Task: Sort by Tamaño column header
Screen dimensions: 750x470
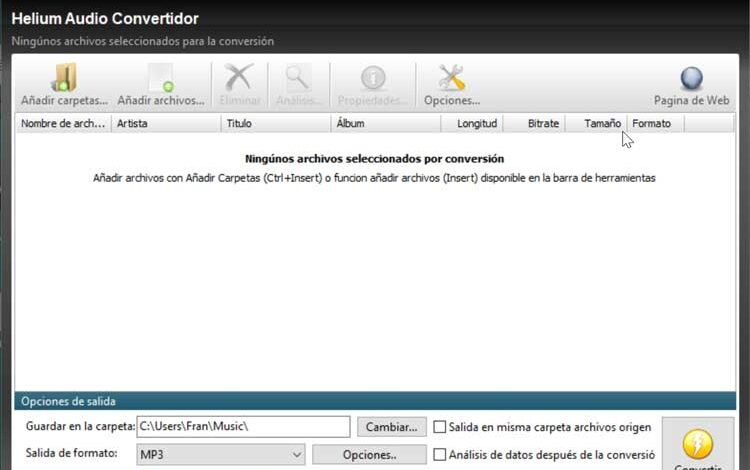Action: 596,123
